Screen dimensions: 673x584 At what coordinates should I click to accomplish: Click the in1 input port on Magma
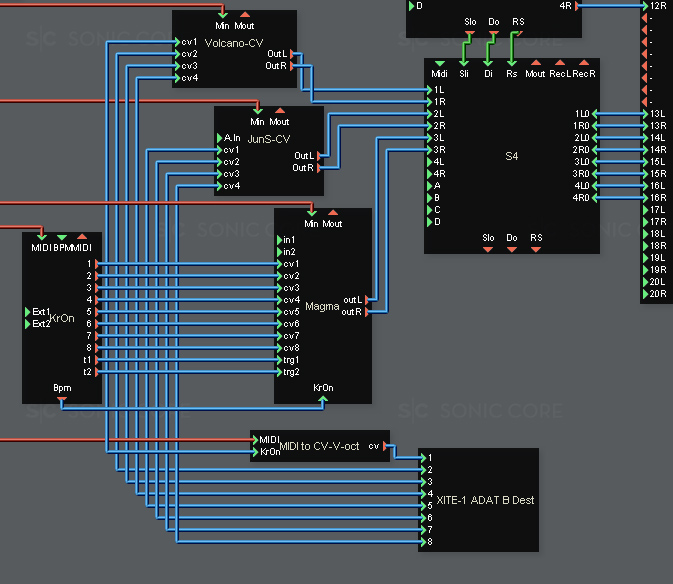(x=279, y=240)
